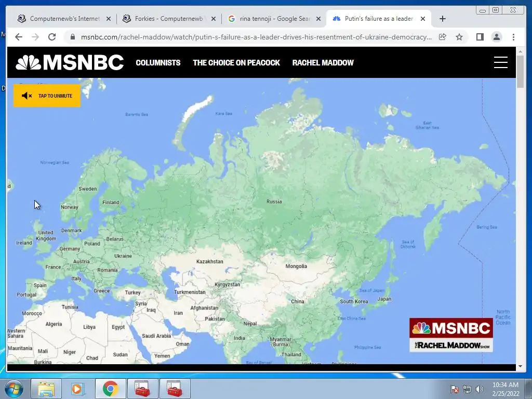Switch to rina tennoji Google Search tab
Screen dimensions: 532x399
click(x=274, y=19)
